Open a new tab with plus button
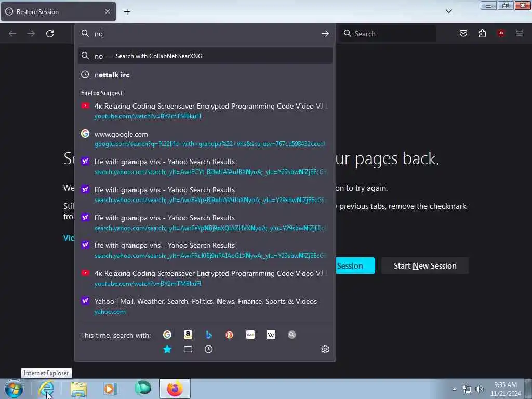Screen dimensions: 532x399 [127, 12]
